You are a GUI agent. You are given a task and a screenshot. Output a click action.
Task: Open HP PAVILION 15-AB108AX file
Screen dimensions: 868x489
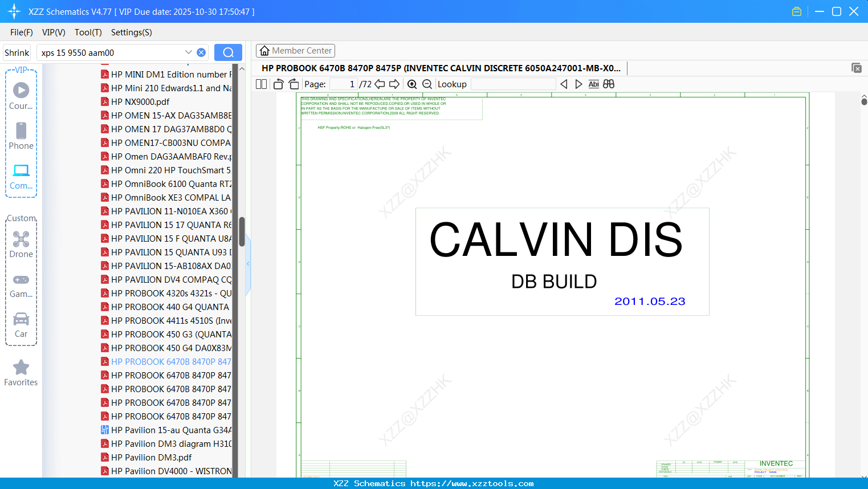coord(166,266)
